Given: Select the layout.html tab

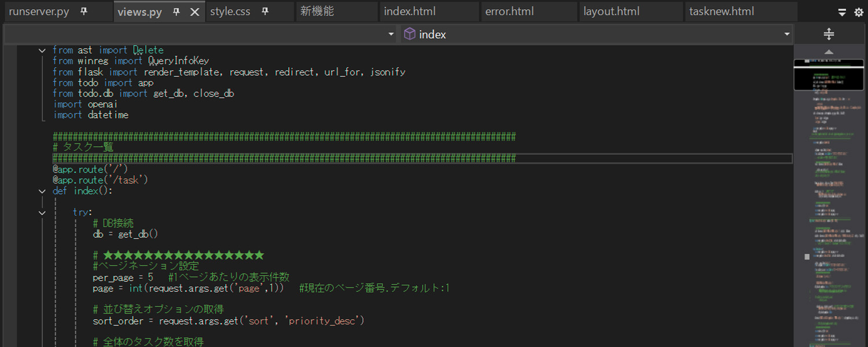Looking at the screenshot, I should pos(611,12).
